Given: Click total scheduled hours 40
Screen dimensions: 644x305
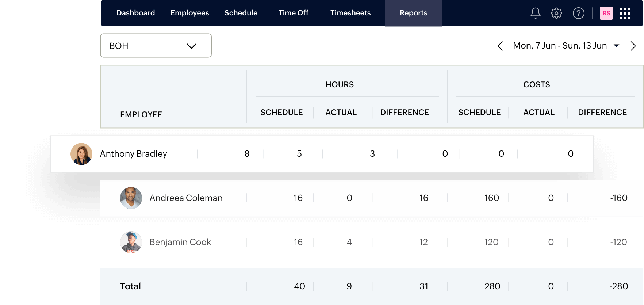Looking at the screenshot, I should (299, 286).
